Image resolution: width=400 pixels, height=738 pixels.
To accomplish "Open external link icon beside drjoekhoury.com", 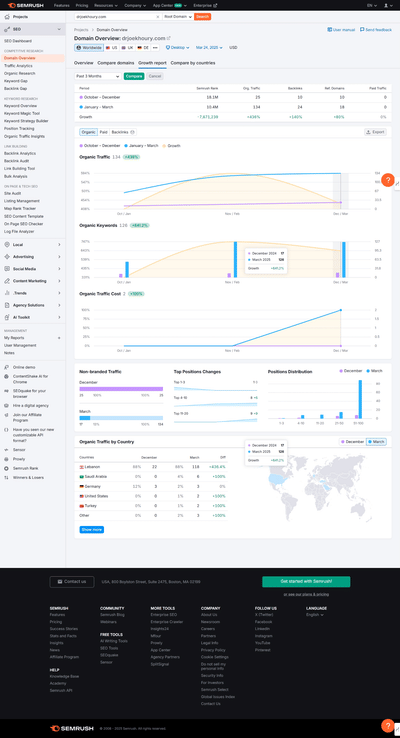I will tap(169, 38).
